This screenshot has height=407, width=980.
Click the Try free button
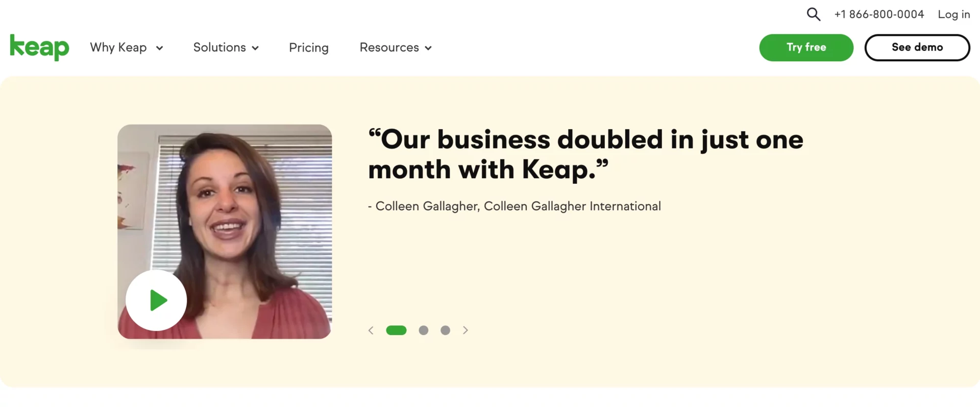pos(806,47)
